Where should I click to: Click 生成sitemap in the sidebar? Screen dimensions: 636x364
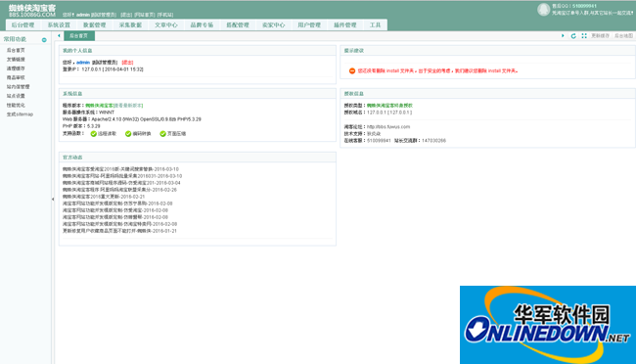pyautogui.click(x=20, y=114)
